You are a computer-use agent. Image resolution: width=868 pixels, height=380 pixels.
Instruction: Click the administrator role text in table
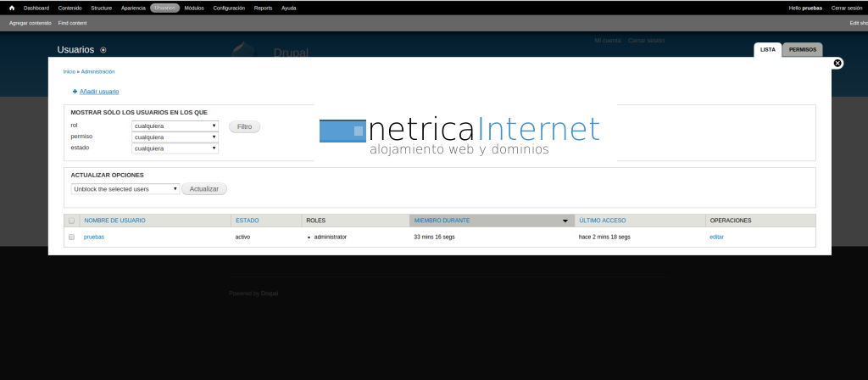pyautogui.click(x=331, y=237)
